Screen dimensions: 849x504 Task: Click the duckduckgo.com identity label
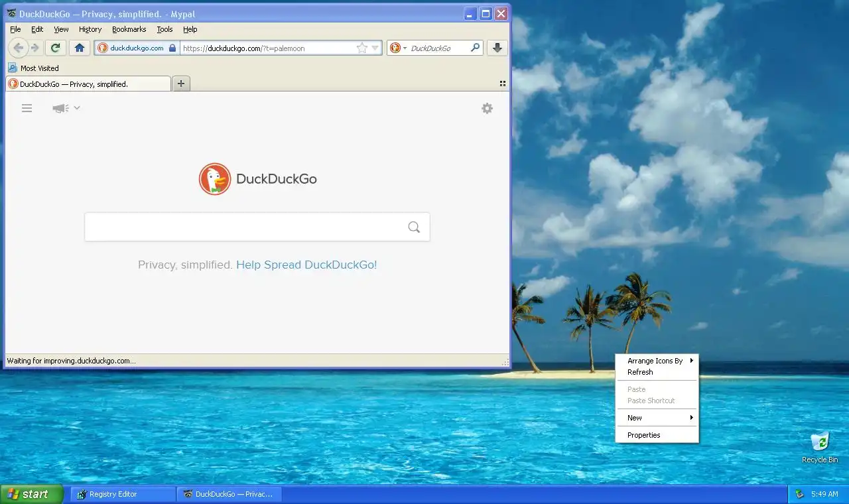(137, 48)
